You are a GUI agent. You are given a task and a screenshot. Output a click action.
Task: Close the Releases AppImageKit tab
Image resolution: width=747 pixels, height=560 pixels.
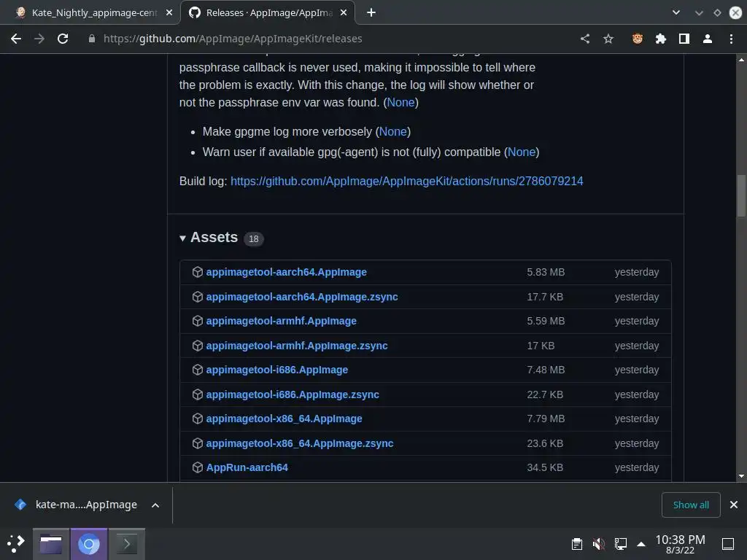pos(344,12)
